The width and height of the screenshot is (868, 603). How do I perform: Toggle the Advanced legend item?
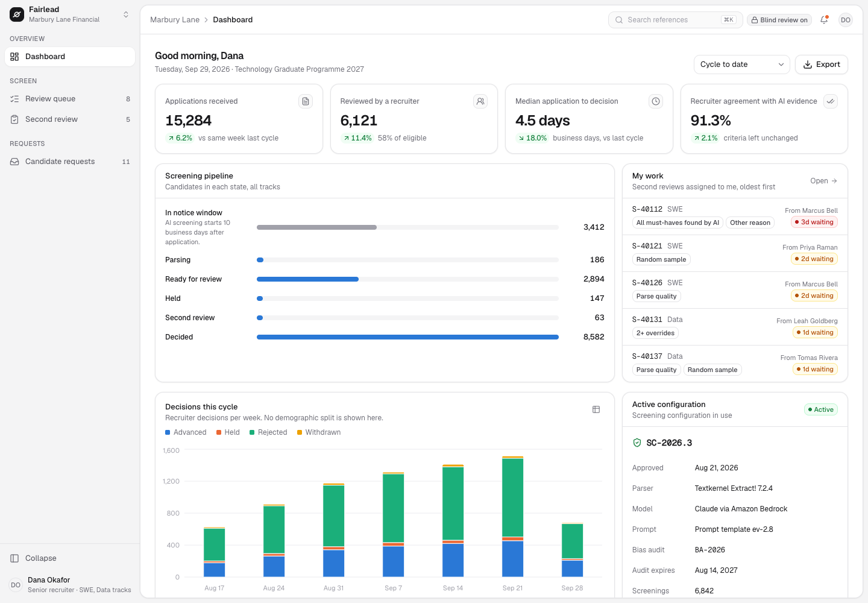click(x=186, y=432)
